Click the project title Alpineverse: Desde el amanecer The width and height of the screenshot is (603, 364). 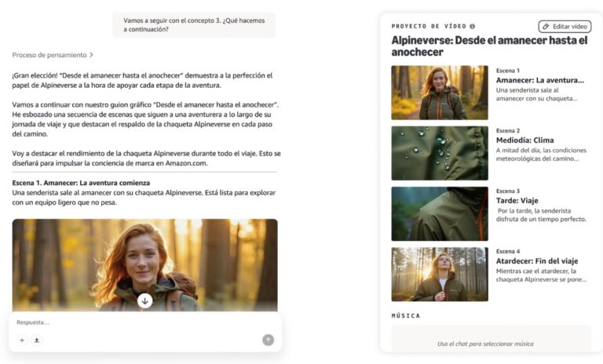tap(489, 46)
